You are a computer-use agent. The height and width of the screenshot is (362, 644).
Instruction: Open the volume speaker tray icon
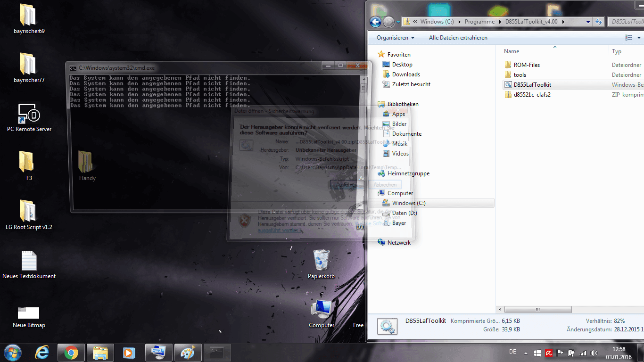tap(593, 353)
